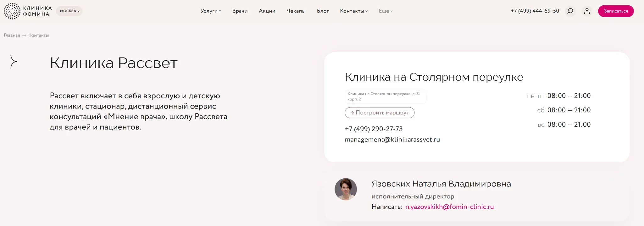
Task: Click the пн-пт 08:00 — 21:00 hours
Action: pyautogui.click(x=559, y=96)
